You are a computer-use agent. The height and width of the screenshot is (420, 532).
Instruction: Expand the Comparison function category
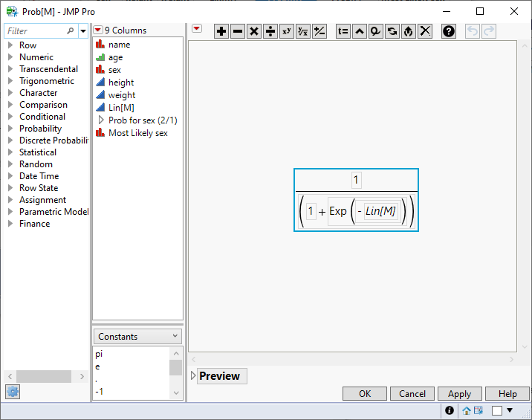(10, 105)
